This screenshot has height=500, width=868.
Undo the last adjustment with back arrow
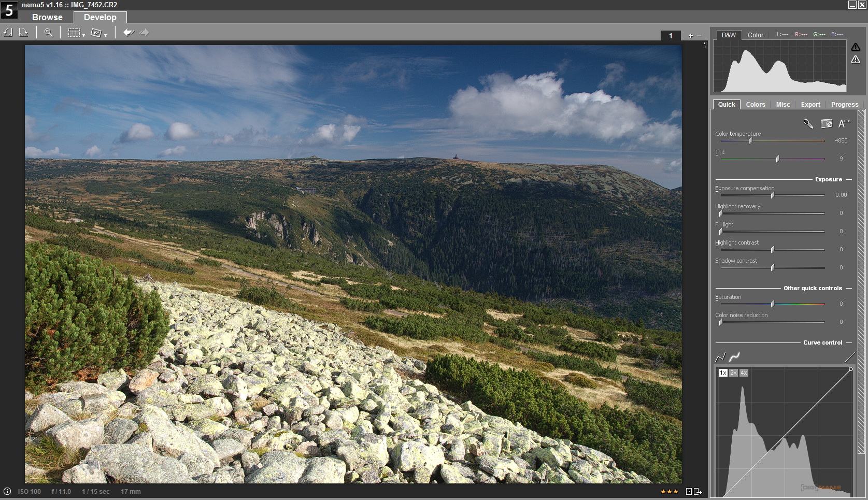coord(129,33)
